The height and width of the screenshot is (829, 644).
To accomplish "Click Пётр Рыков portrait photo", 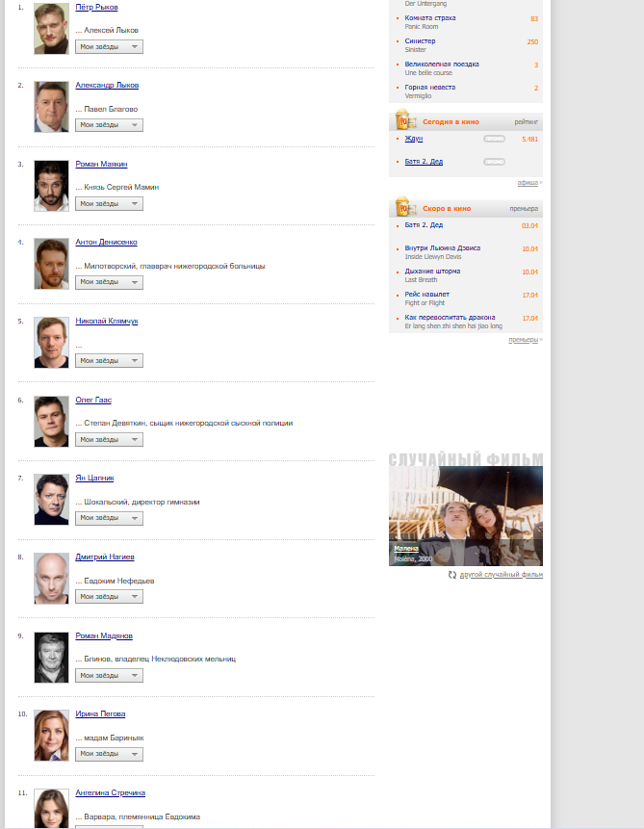I will click(x=51, y=29).
